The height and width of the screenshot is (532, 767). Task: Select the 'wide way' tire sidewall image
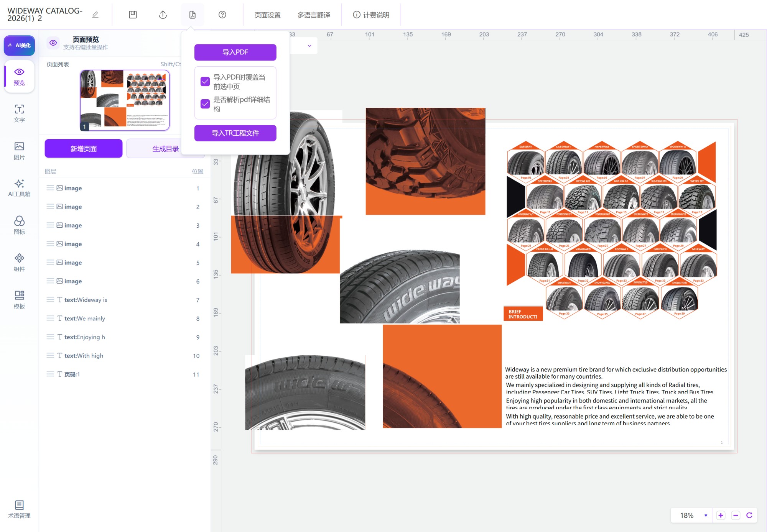pos(400,287)
